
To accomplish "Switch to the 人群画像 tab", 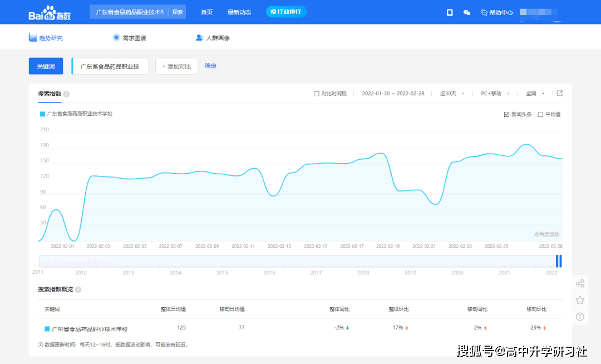I will [x=213, y=38].
